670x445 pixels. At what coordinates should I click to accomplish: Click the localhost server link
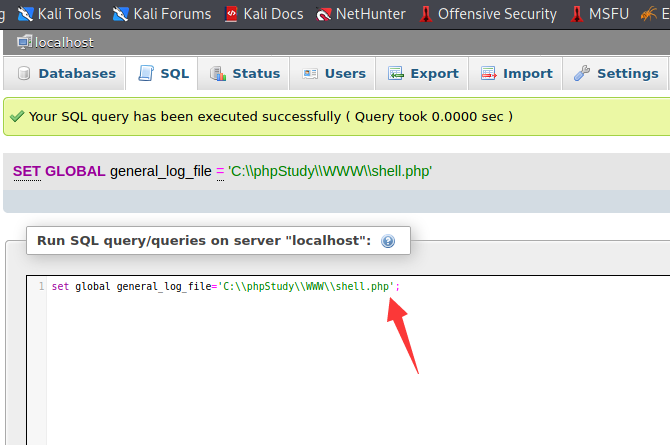(64, 42)
